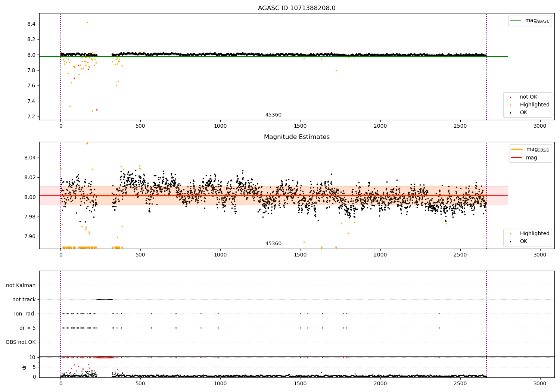
Task: Click the "OBS not OK" row label
Action: (21, 342)
